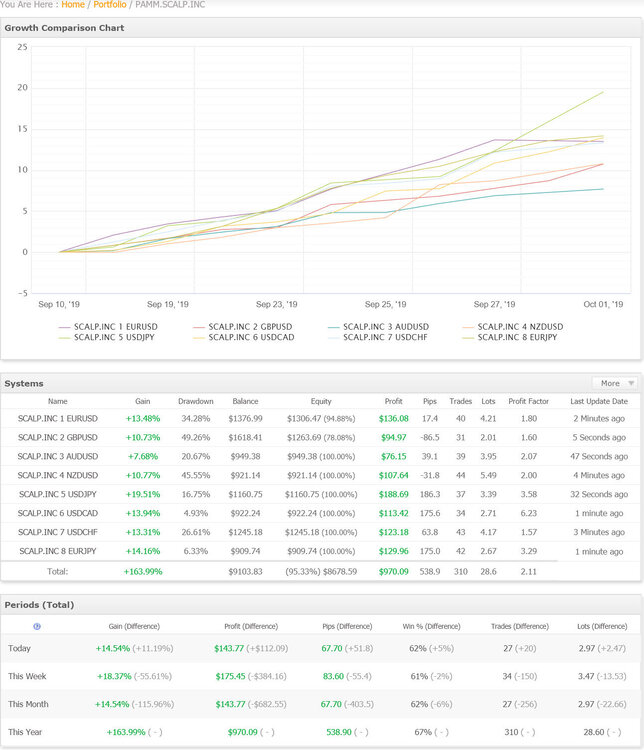The image size is (644, 750).
Task: Open SCALP.INC 7 USDCHF system row name
Action: click(58, 532)
